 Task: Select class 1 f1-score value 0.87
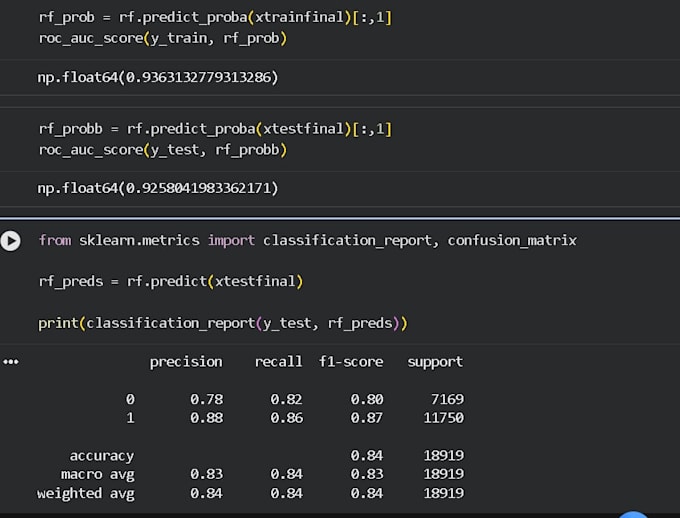[367, 418]
